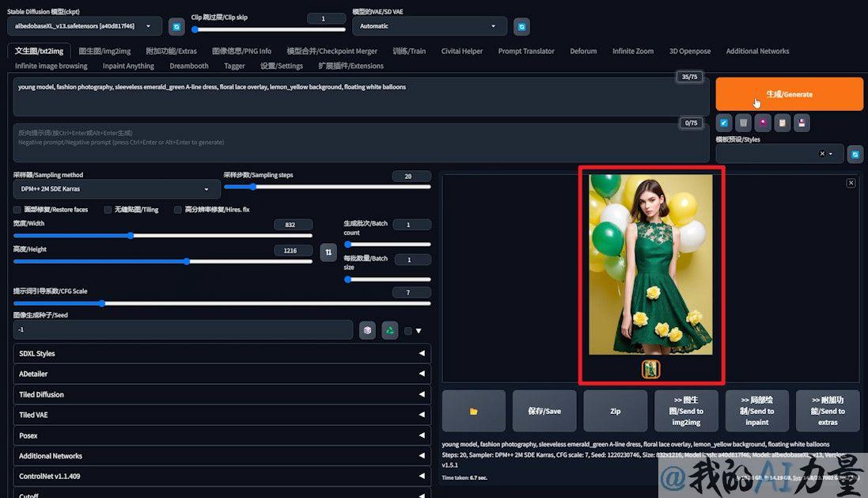This screenshot has width=868, height=498.
Task: Enable the Restore faces checkbox
Action: (17, 209)
